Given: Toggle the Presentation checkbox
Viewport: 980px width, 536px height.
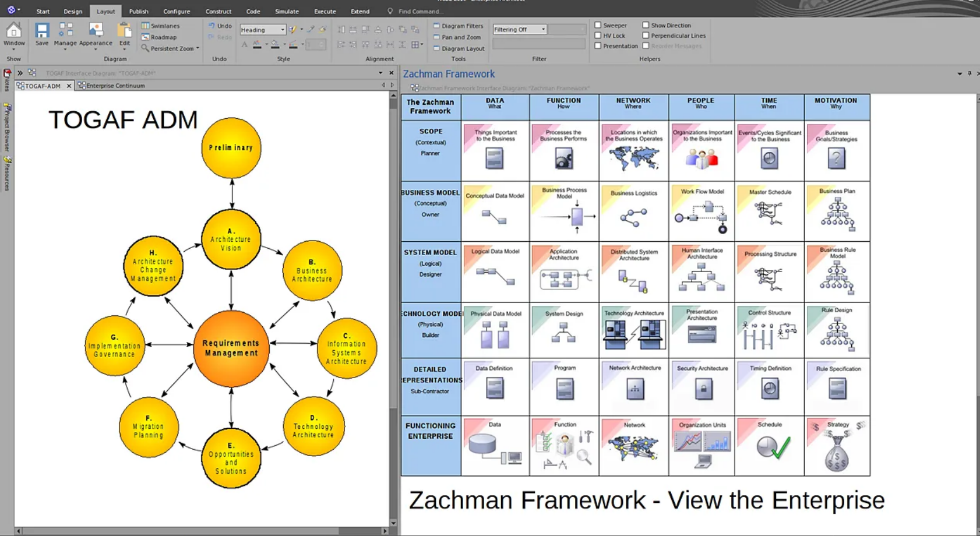Looking at the screenshot, I should click(x=598, y=45).
